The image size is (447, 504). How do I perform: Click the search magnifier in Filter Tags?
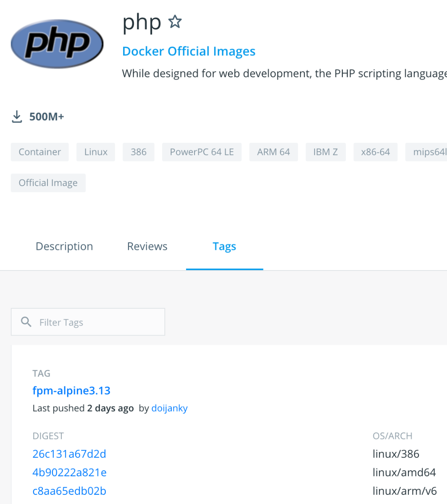26,322
